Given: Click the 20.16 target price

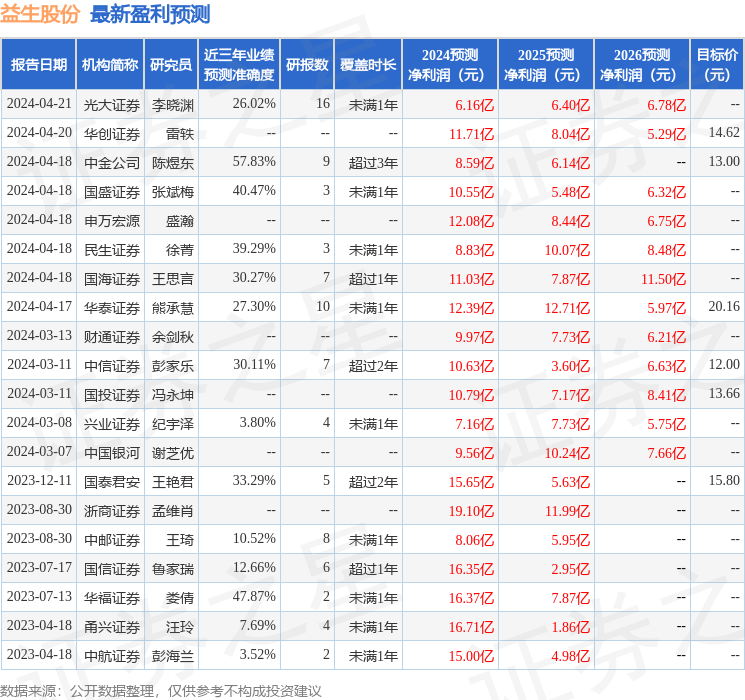Looking at the screenshot, I should pos(724,306).
